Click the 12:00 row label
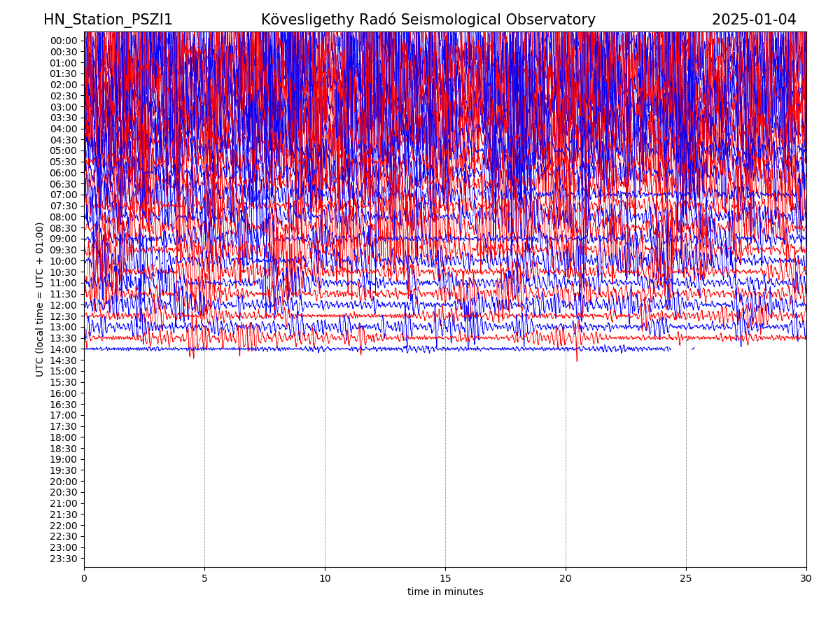 coord(64,305)
